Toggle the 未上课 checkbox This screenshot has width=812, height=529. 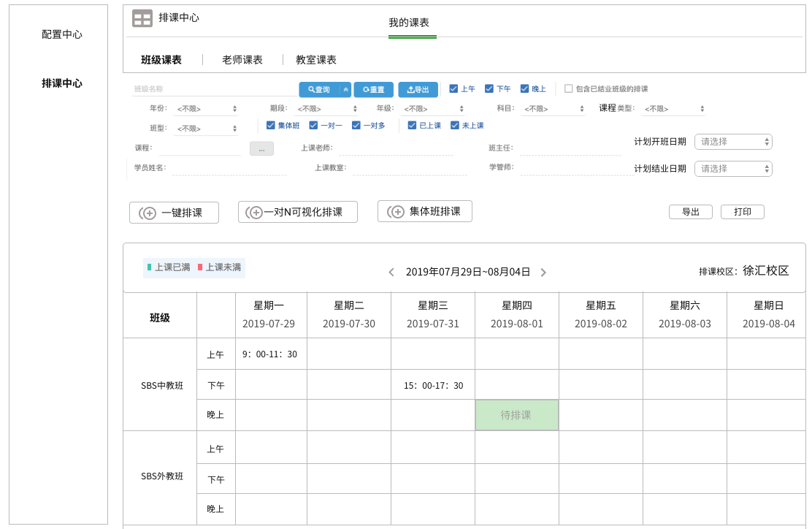[455, 125]
